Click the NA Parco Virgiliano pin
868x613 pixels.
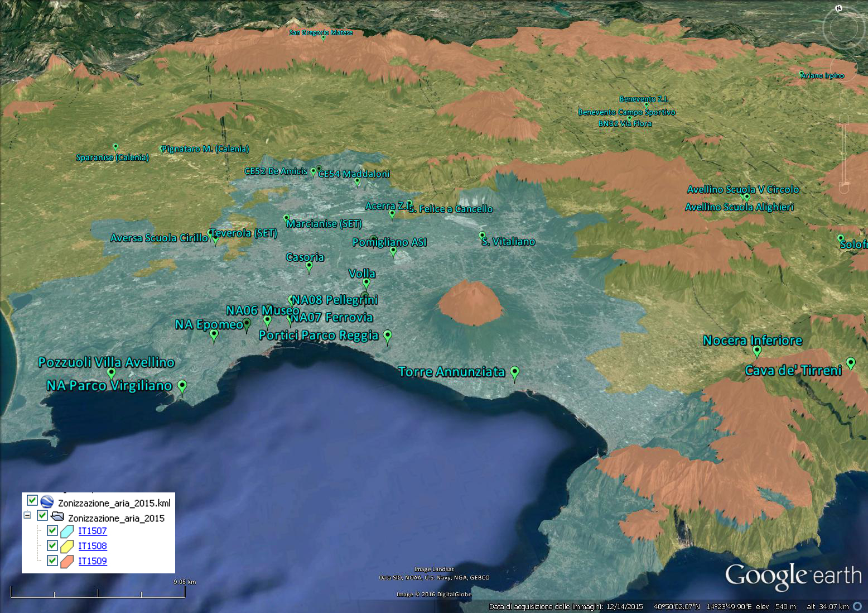pos(182,386)
